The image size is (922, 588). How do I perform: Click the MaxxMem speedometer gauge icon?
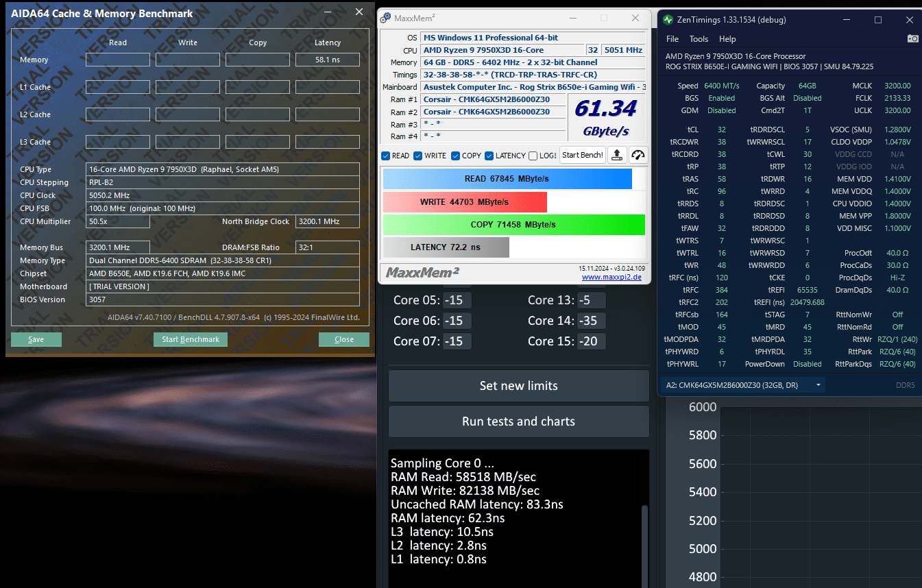[638, 155]
